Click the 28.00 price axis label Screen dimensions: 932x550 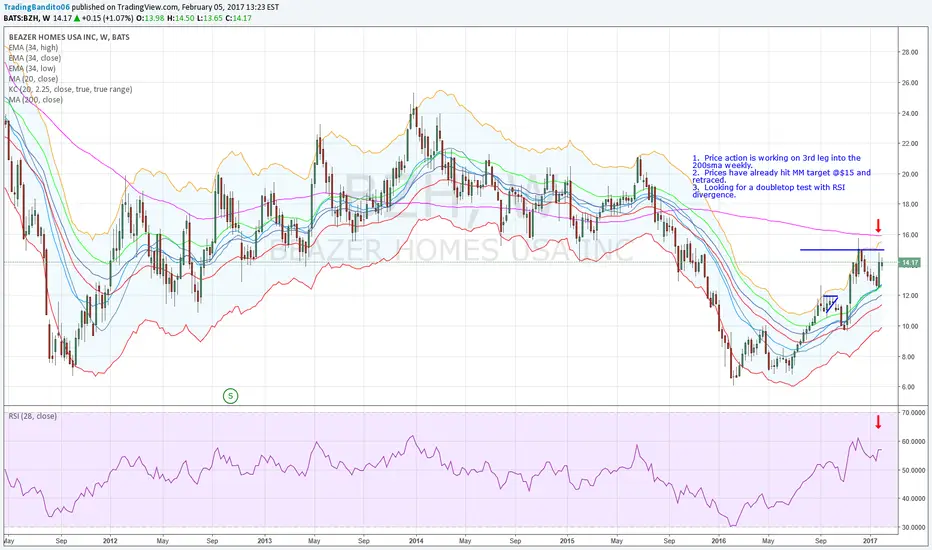pos(910,52)
